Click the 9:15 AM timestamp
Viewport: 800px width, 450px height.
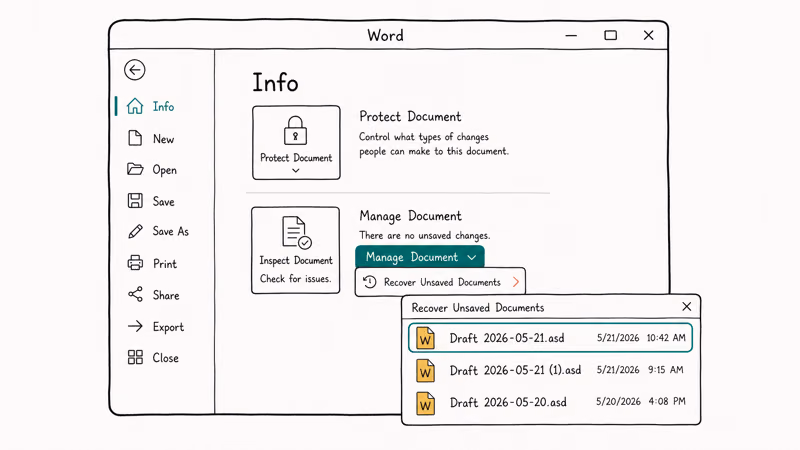666,370
